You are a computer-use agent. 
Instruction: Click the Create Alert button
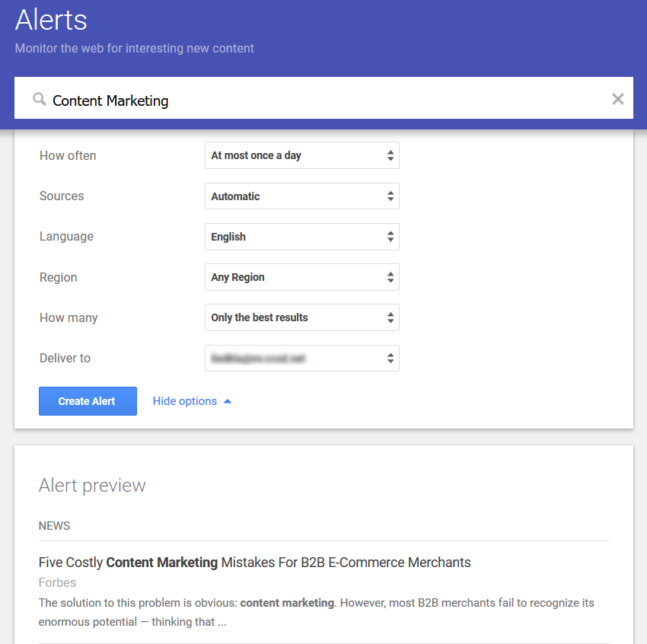(88, 401)
